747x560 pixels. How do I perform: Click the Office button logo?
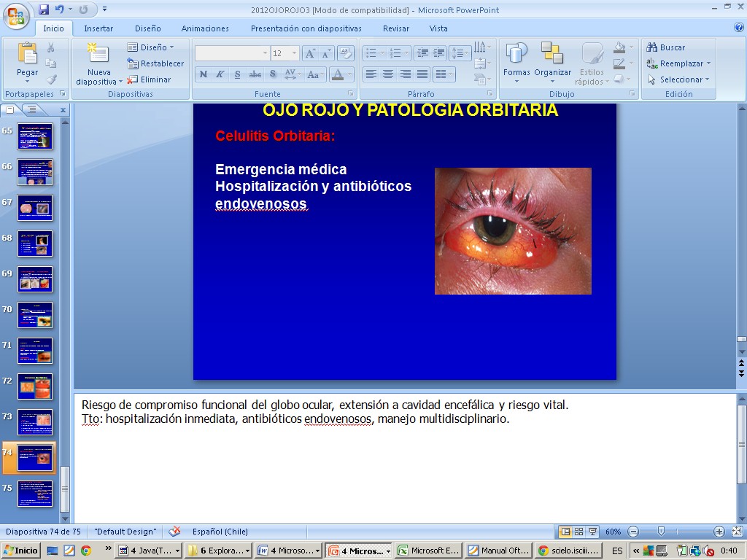tap(16, 15)
